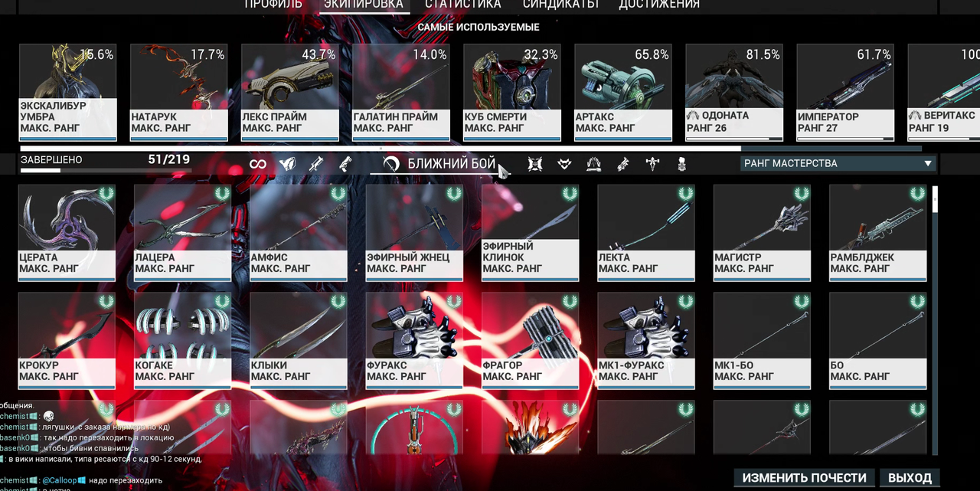Viewport: 980px width, 491px height.
Task: Click the ВЫХОД button
Action: click(x=910, y=478)
